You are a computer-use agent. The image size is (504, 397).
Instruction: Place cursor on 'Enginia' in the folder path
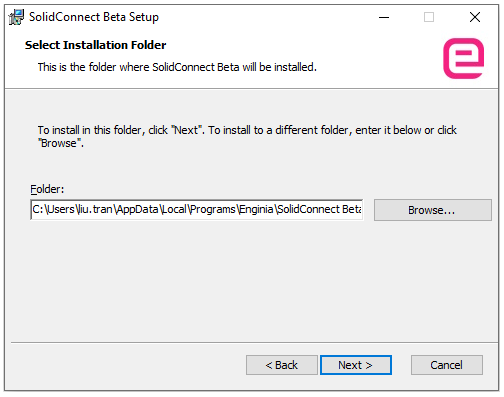click(256, 209)
